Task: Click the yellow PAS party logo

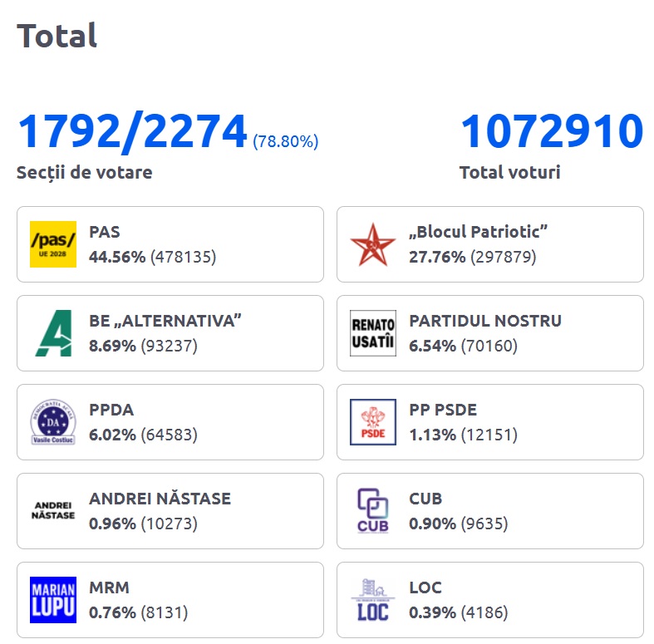Action: (x=52, y=244)
